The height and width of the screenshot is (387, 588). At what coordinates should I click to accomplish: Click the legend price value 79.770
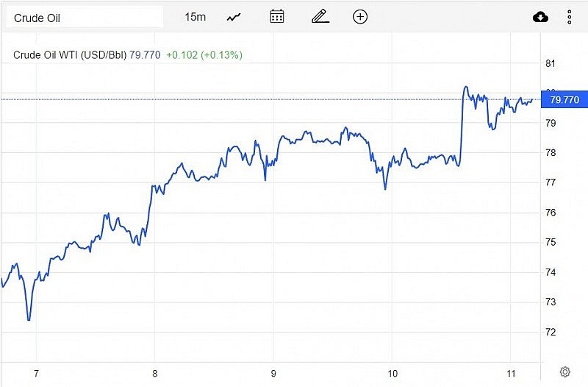145,54
